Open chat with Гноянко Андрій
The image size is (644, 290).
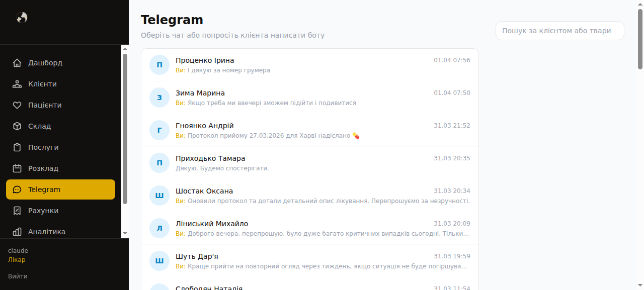click(x=310, y=130)
